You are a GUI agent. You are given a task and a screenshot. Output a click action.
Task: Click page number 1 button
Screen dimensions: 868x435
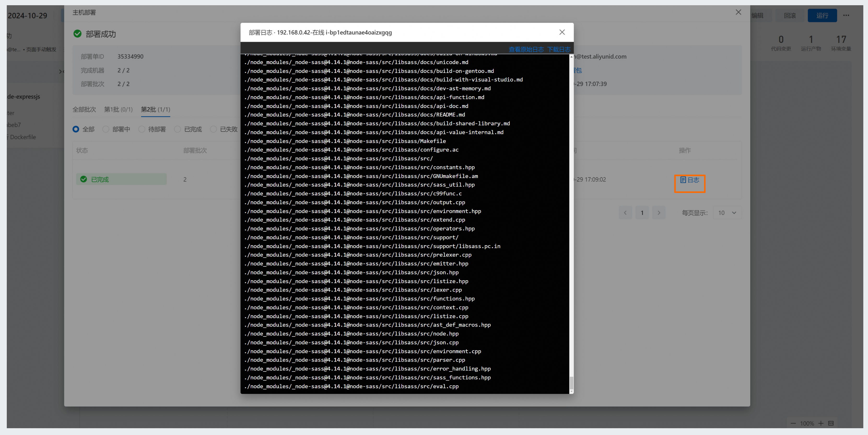pyautogui.click(x=642, y=213)
